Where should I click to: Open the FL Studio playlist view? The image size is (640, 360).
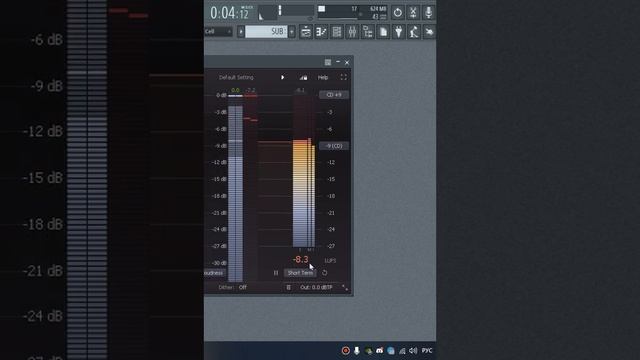click(306, 32)
